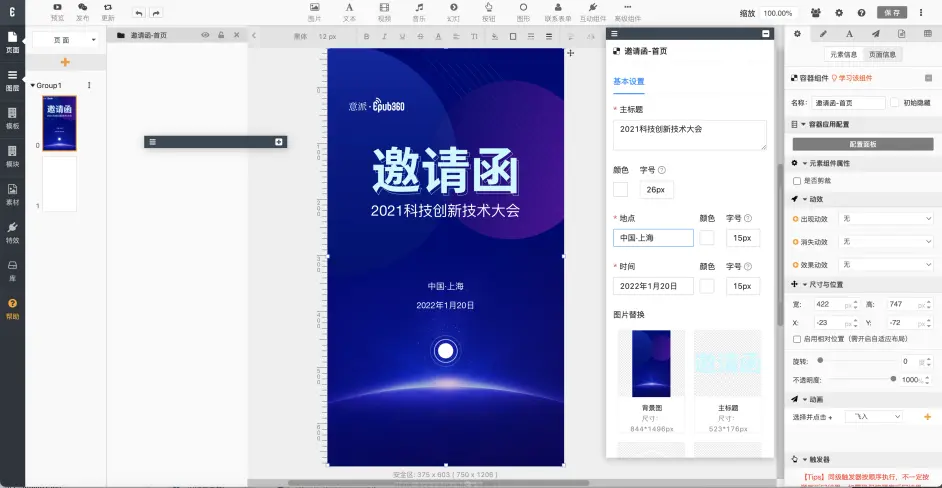The image size is (942, 488).
Task: Open 高级组件 advanced components menu
Action: tap(628, 12)
